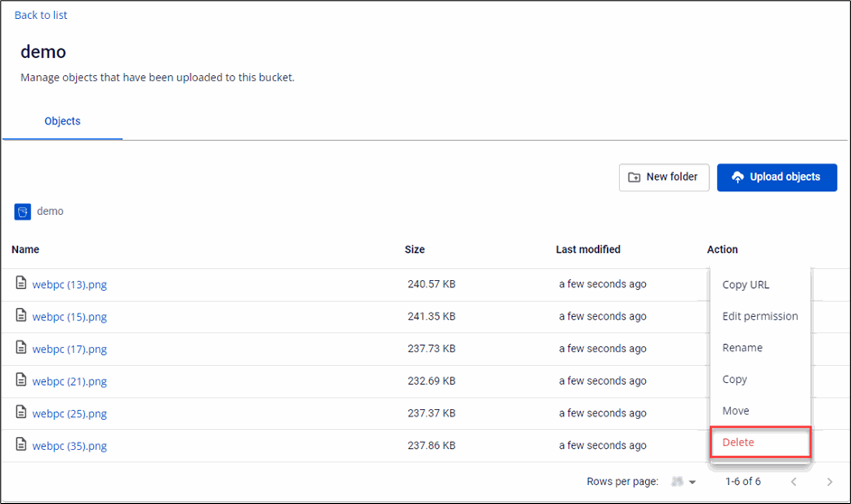Click the New folder button
The width and height of the screenshot is (851, 504).
pos(664,177)
